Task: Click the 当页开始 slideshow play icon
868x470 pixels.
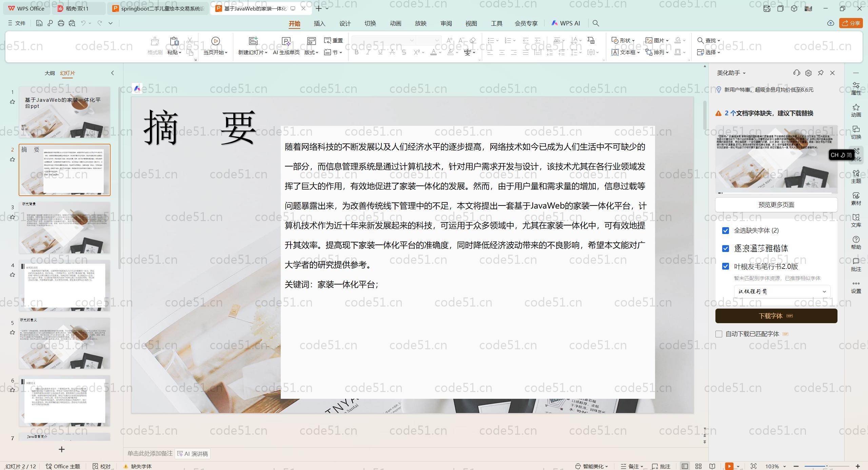Action: (x=215, y=41)
